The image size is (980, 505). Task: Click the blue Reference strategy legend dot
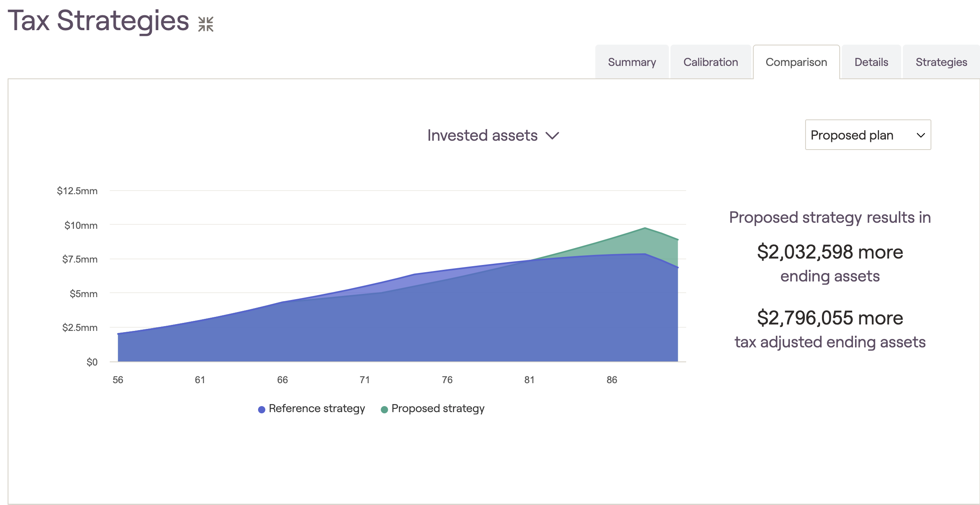(262, 409)
